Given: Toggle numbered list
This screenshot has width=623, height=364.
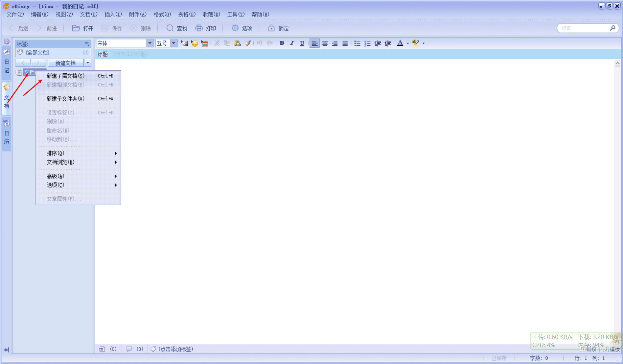Looking at the screenshot, I should click(x=367, y=43).
